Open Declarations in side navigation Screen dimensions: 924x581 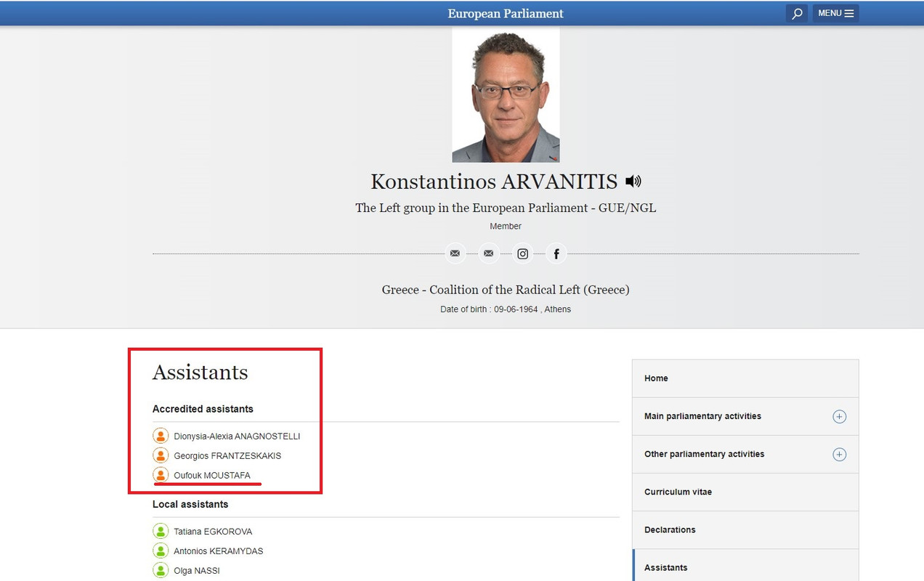[x=745, y=529]
